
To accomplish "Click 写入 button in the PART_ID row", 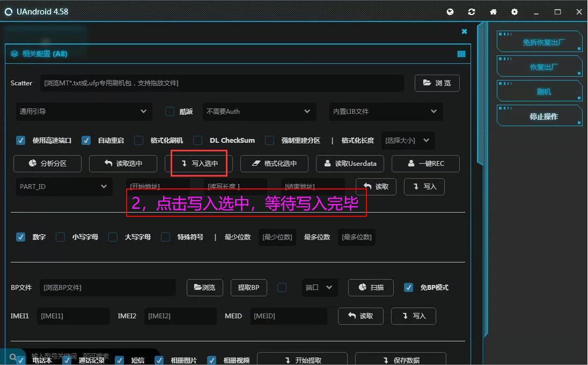I will coord(424,187).
